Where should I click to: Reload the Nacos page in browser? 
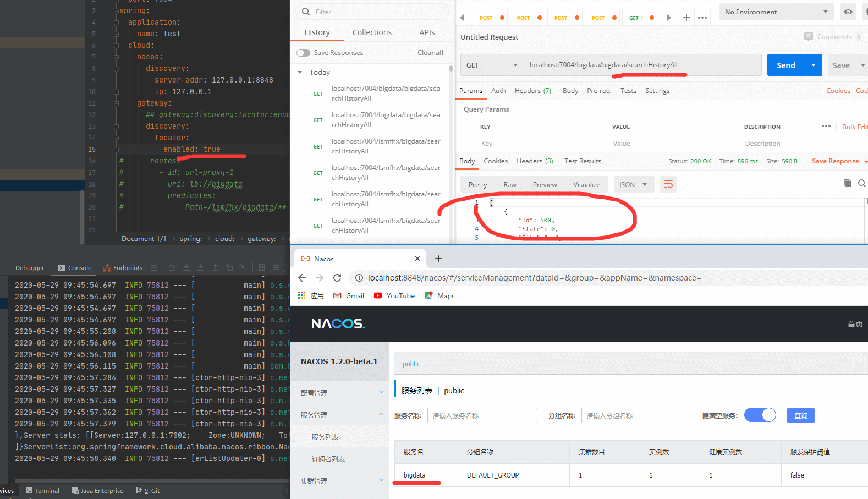point(337,278)
